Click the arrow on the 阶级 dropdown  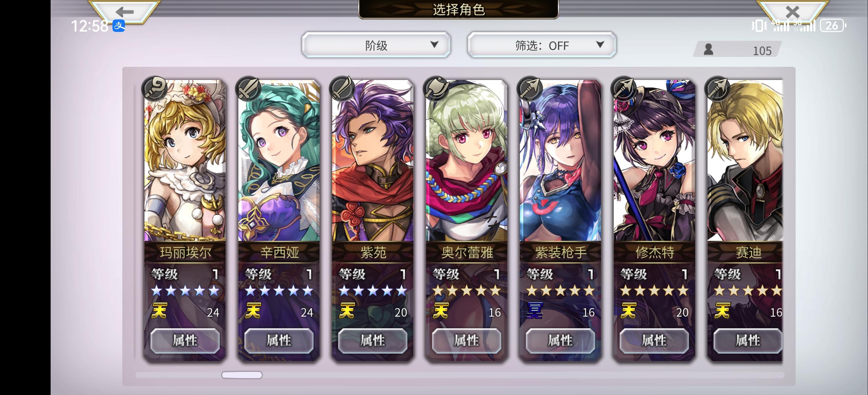pyautogui.click(x=434, y=44)
